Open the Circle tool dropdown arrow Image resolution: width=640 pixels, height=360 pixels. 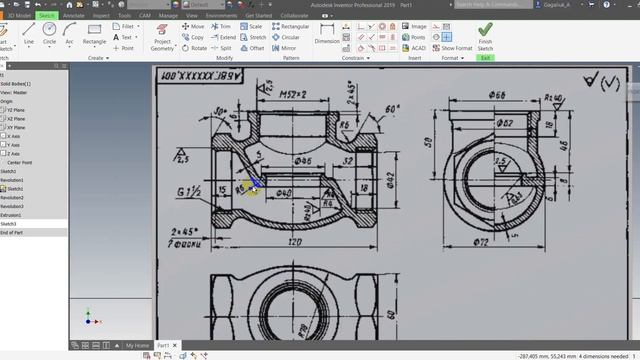point(49,47)
